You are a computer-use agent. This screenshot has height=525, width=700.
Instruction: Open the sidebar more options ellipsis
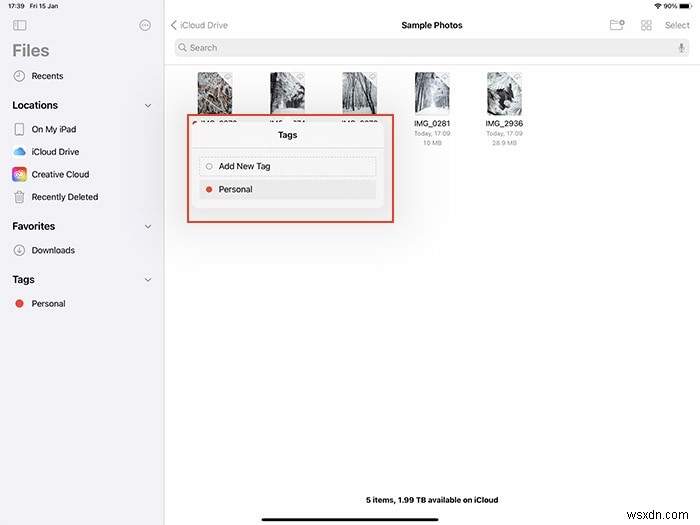click(x=145, y=25)
